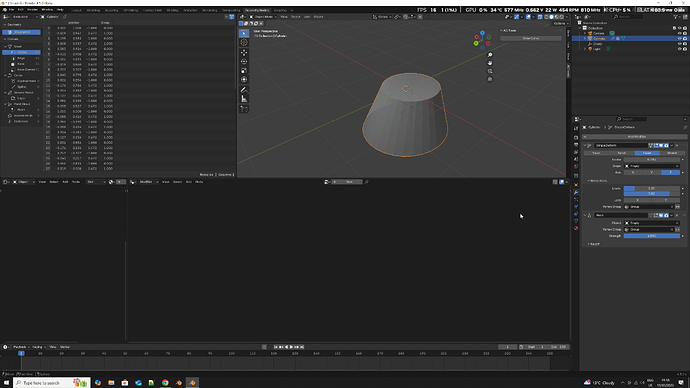Click the viewport pan hand gizmo

click(490, 63)
